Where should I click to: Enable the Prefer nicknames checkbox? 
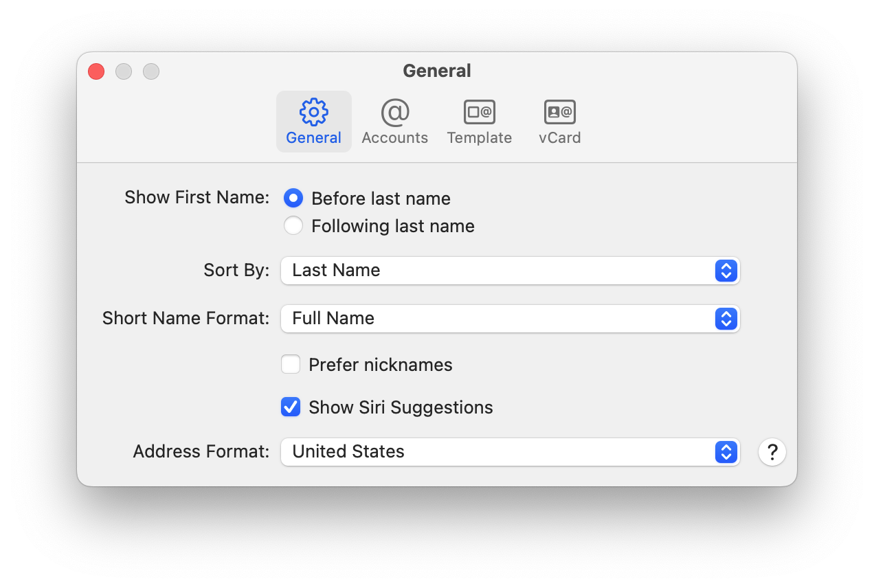pyautogui.click(x=291, y=364)
